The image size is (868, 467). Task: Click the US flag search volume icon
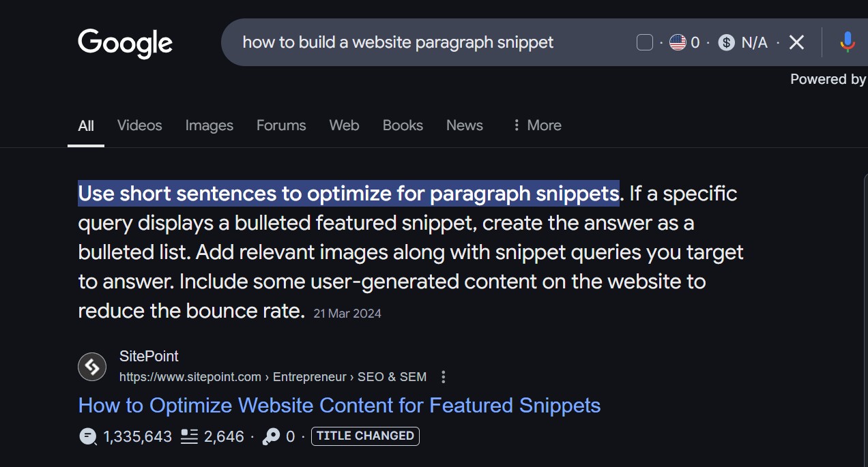click(x=678, y=43)
